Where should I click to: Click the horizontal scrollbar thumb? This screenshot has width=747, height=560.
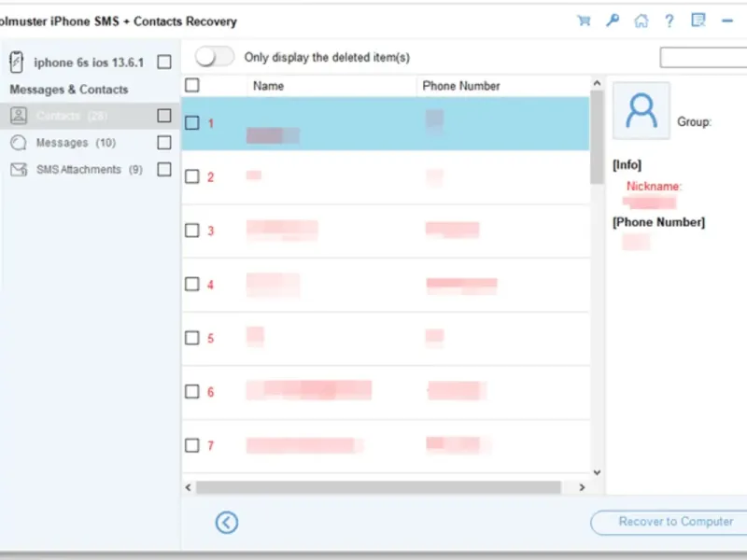379,487
